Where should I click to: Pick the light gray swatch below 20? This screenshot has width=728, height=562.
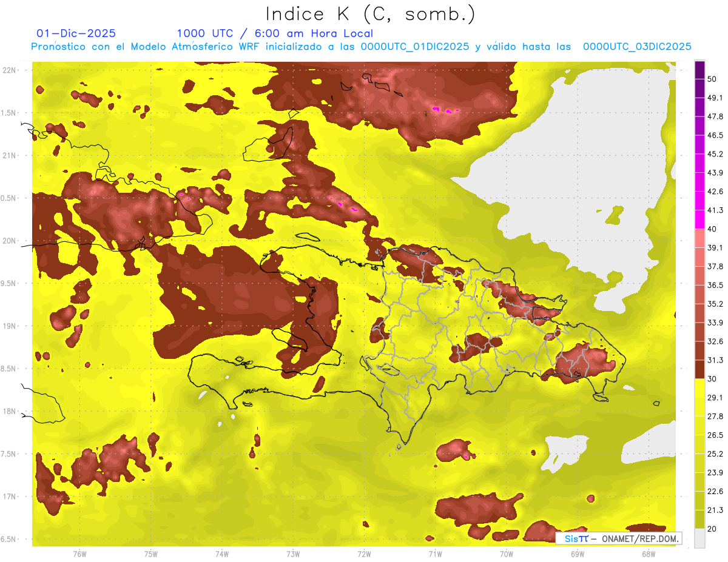coord(699,538)
